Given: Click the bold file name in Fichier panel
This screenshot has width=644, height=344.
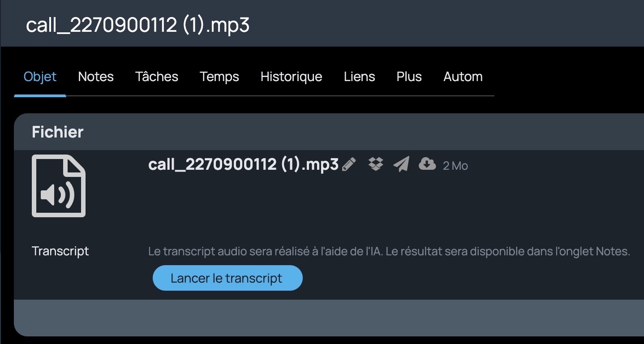Looking at the screenshot, I should pos(243,164).
